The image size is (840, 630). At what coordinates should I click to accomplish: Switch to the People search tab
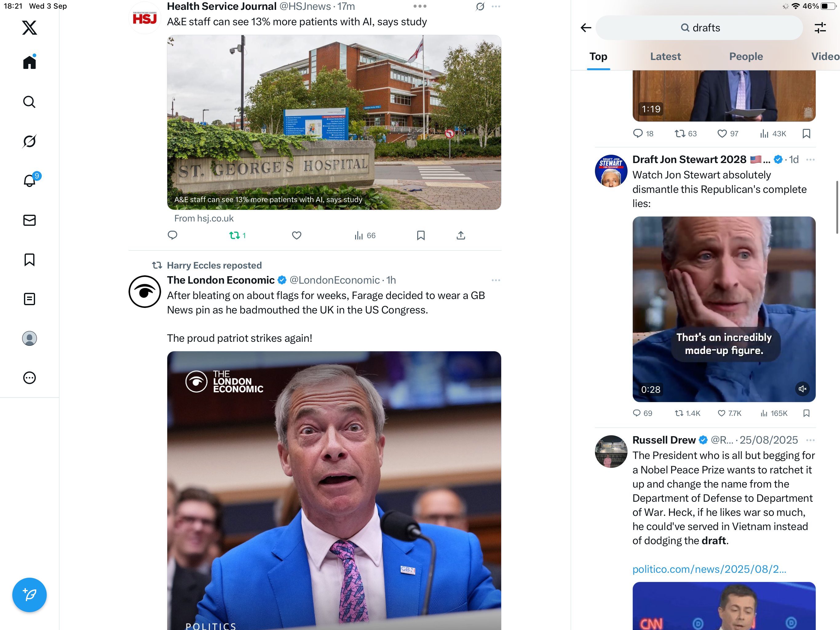[746, 57]
